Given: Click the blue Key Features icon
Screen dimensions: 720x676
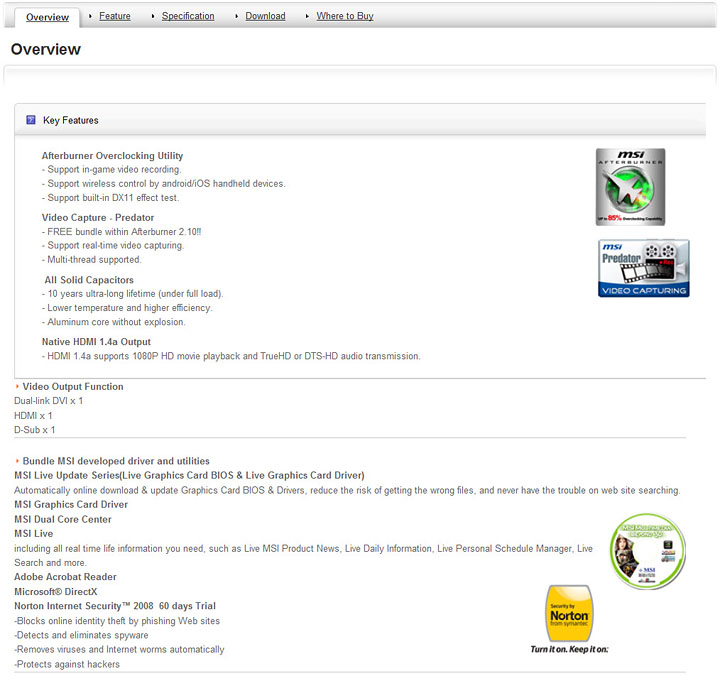Looking at the screenshot, I should tap(31, 120).
